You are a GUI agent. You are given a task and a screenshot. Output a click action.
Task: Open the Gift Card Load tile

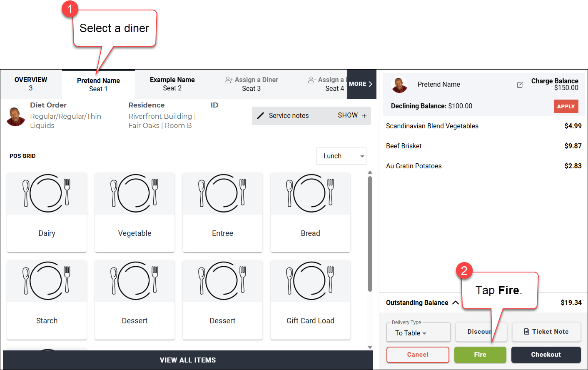pyautogui.click(x=310, y=300)
